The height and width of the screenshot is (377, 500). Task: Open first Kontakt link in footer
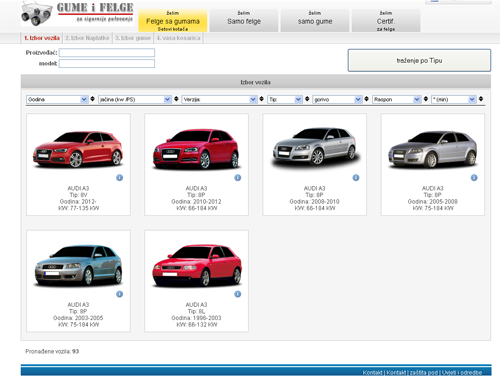click(372, 372)
